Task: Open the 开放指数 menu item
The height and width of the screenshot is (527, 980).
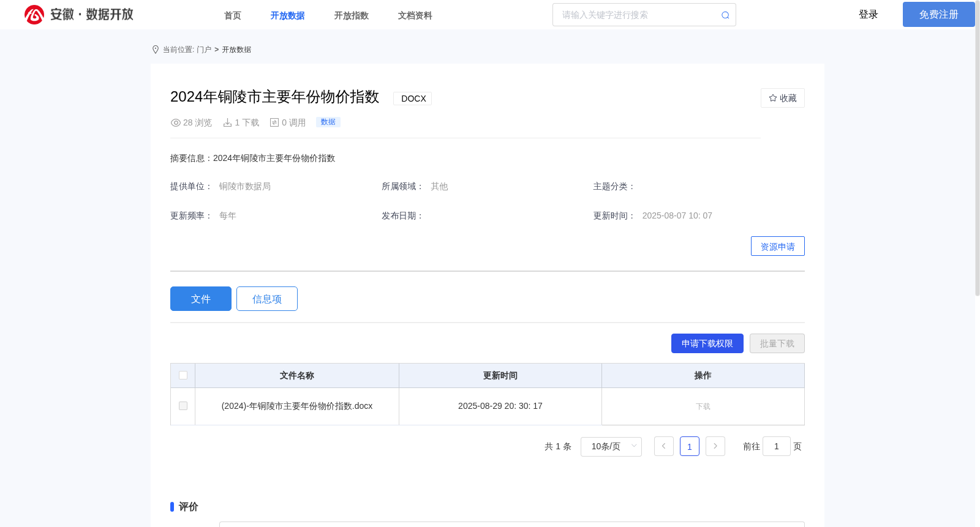Action: (352, 15)
